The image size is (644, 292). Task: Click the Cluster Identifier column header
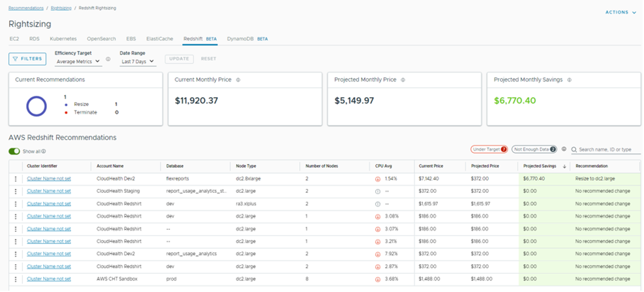[x=42, y=166]
